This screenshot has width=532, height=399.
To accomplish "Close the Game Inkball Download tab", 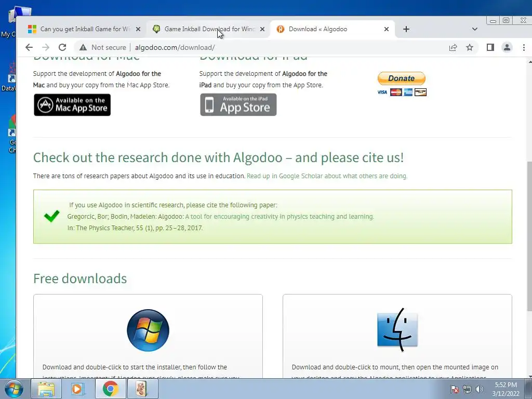I will point(262,29).
